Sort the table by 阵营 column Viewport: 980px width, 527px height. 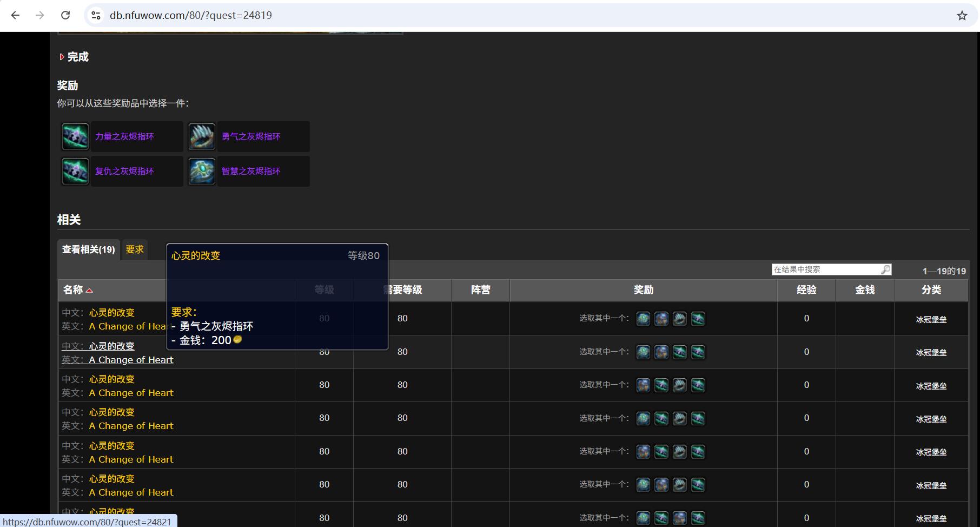tap(480, 290)
